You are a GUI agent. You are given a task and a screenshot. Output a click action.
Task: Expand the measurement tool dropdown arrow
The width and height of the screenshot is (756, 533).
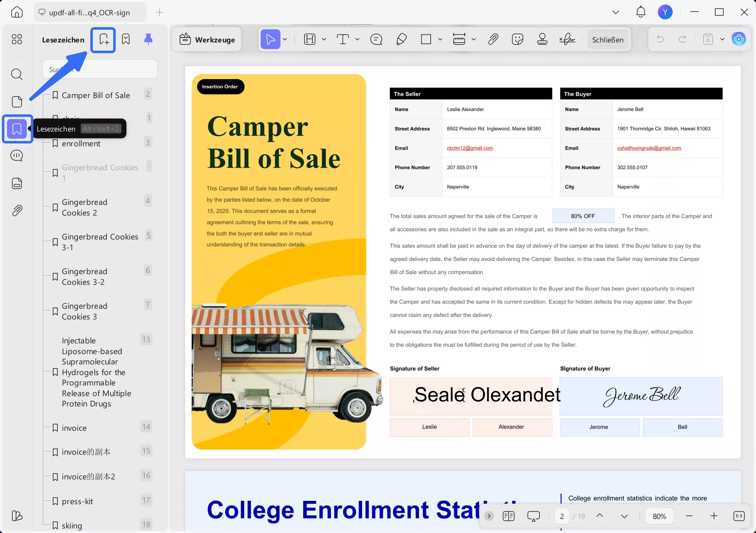[473, 40]
